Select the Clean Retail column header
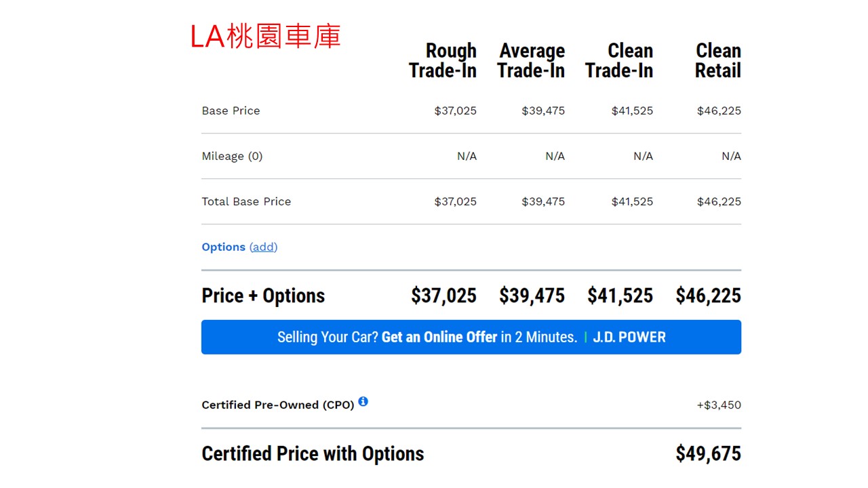The image size is (868, 488). (x=718, y=60)
